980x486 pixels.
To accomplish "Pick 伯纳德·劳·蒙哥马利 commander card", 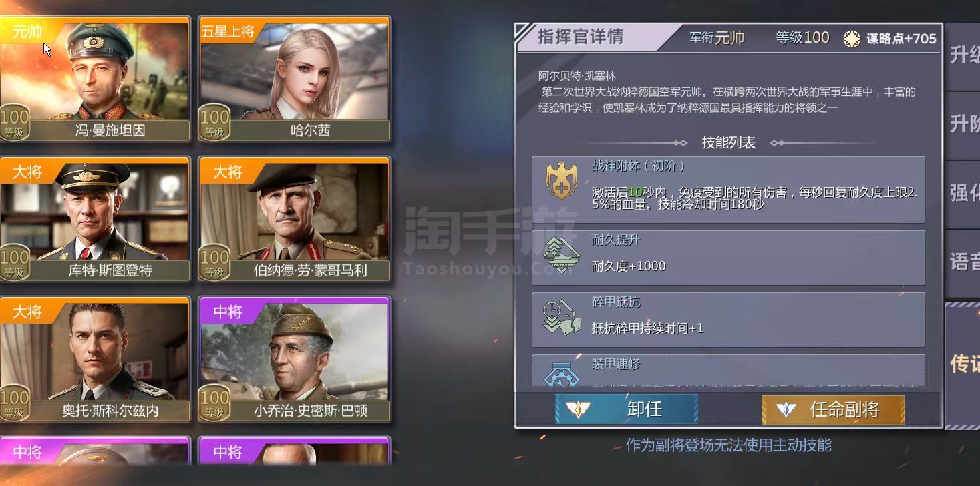I will (295, 220).
